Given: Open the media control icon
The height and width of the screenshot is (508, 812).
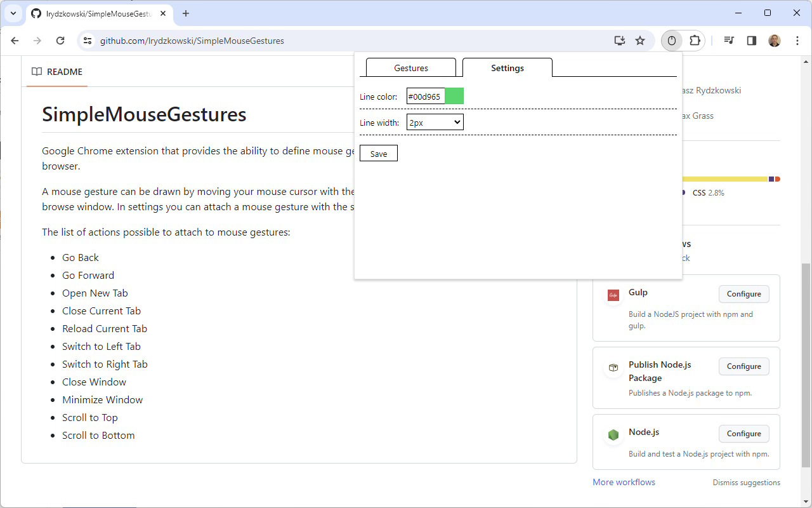Looking at the screenshot, I should pos(729,41).
